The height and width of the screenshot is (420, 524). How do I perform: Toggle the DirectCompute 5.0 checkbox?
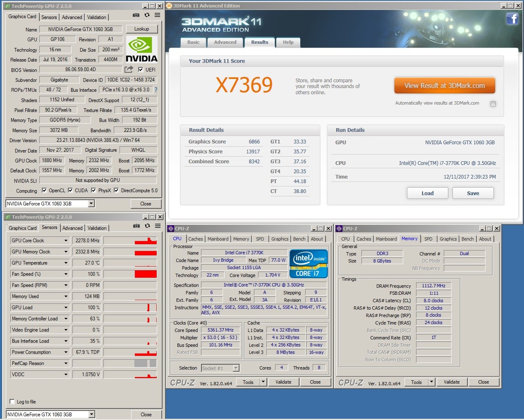click(x=116, y=191)
